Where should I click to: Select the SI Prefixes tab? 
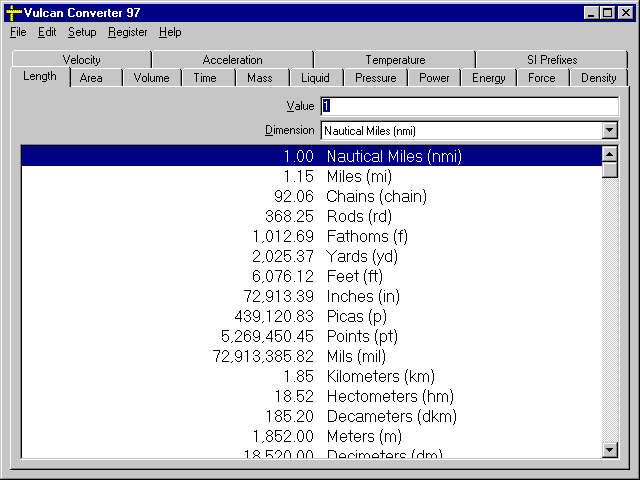tap(551, 60)
